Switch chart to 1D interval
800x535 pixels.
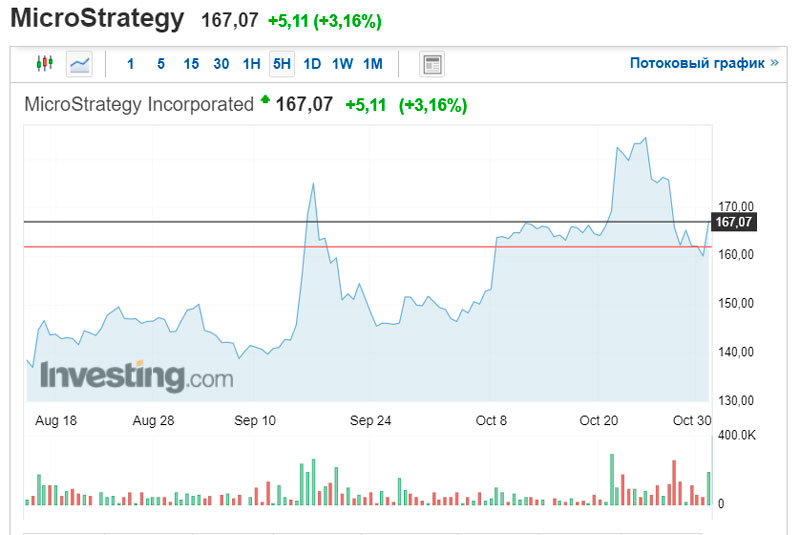312,64
